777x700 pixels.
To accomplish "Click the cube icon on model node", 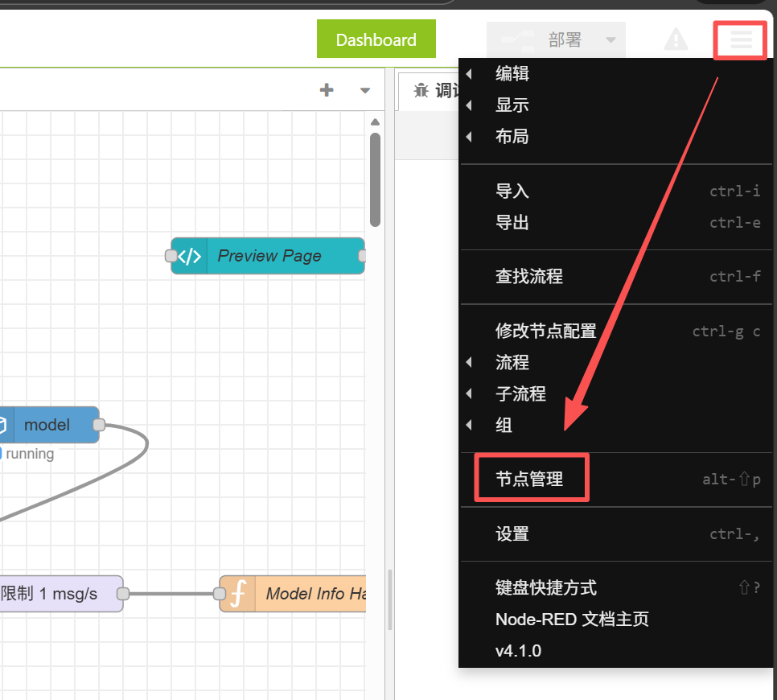I will point(3,425).
